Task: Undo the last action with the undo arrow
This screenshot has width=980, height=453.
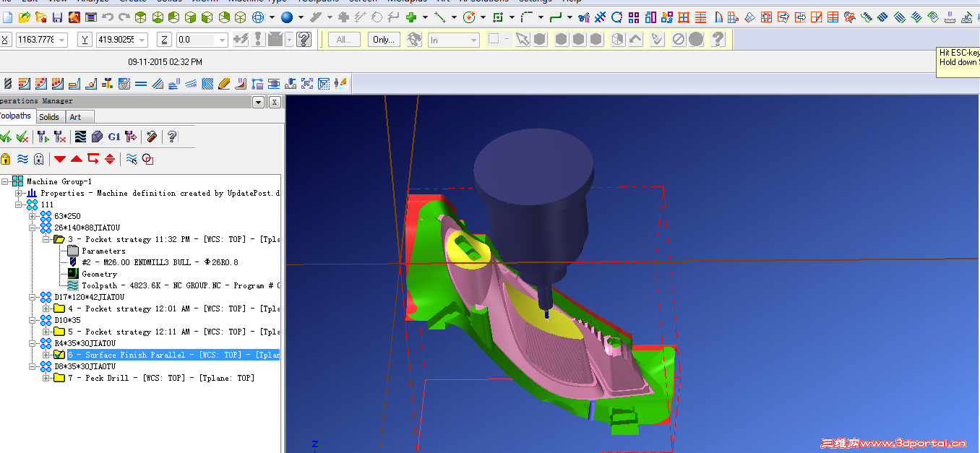Action: click(108, 17)
